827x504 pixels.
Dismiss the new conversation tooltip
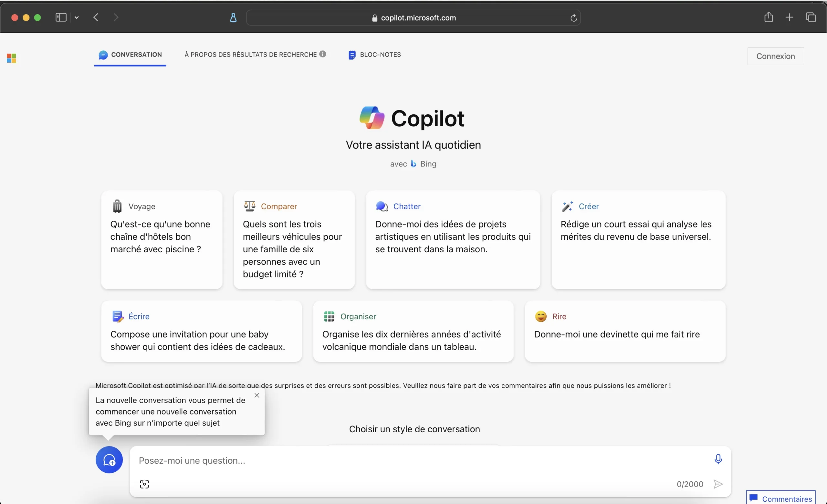point(257,395)
